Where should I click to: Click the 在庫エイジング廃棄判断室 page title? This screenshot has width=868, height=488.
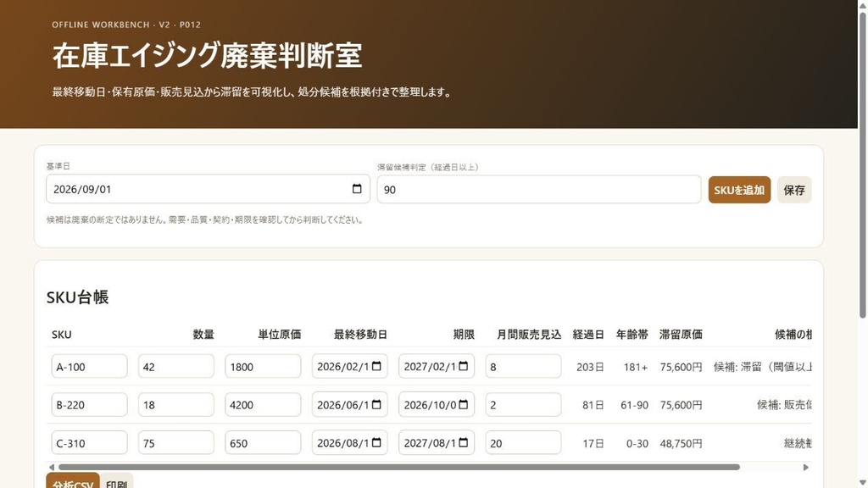coord(207,55)
